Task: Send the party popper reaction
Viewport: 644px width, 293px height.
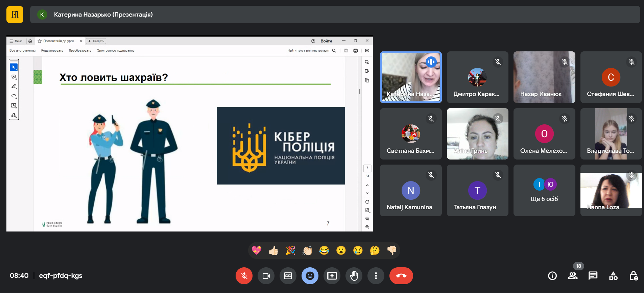Action: pos(290,250)
